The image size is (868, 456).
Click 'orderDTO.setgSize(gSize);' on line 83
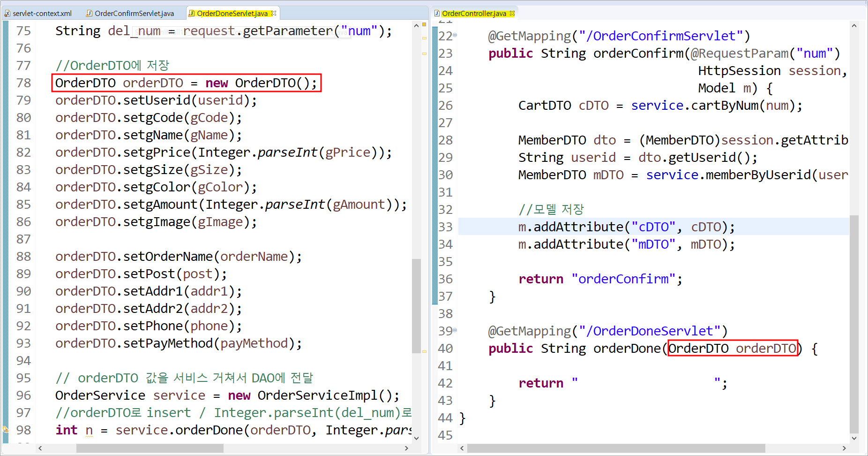[149, 170]
